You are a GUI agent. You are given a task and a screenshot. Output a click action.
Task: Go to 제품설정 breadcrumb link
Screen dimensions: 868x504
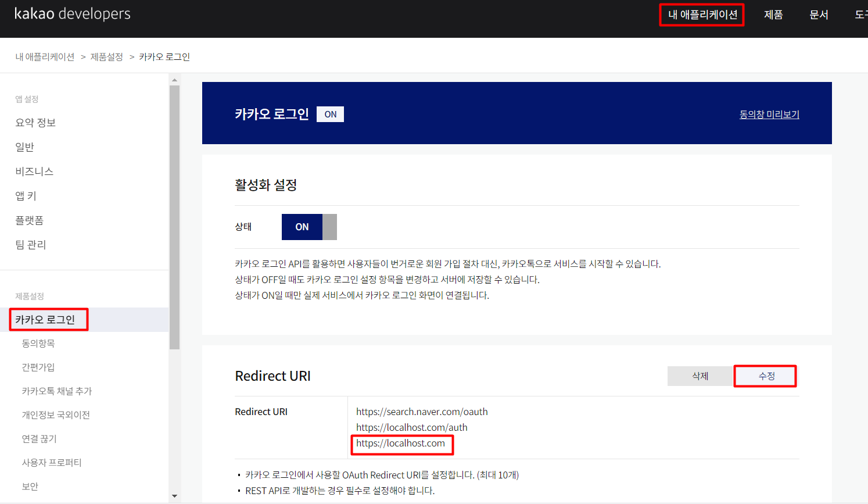(106, 56)
